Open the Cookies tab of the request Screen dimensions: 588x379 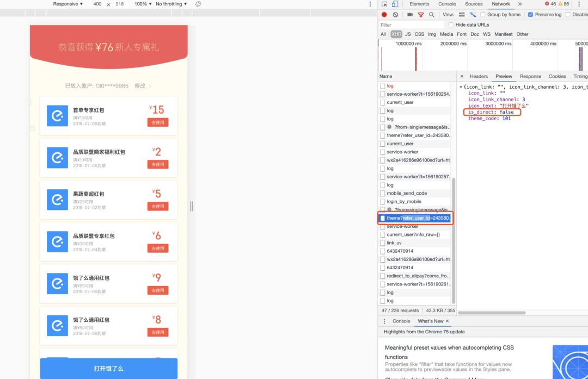[558, 76]
